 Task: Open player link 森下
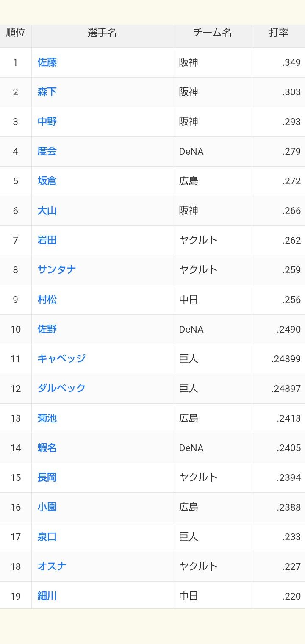pyautogui.click(x=47, y=92)
